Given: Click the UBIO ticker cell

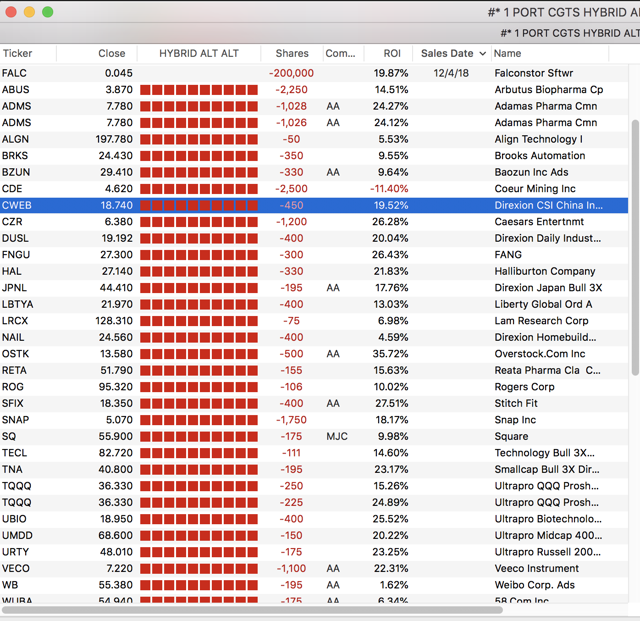Looking at the screenshot, I should point(14,519).
